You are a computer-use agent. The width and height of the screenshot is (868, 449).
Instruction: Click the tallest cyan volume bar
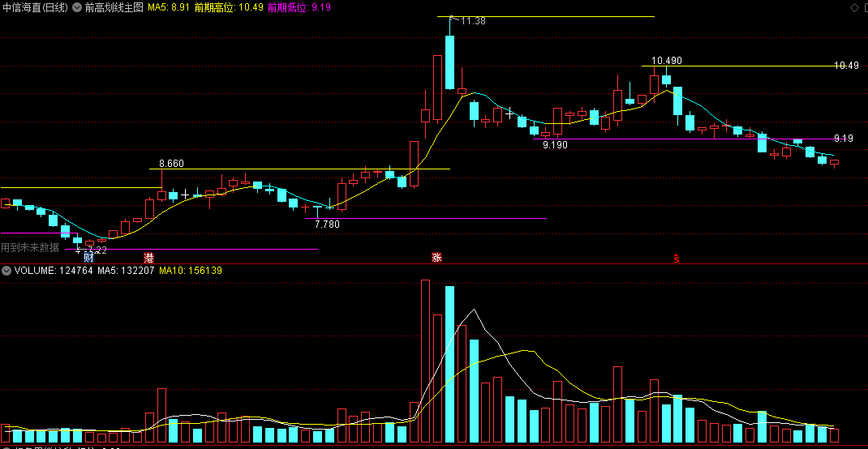pos(449,365)
